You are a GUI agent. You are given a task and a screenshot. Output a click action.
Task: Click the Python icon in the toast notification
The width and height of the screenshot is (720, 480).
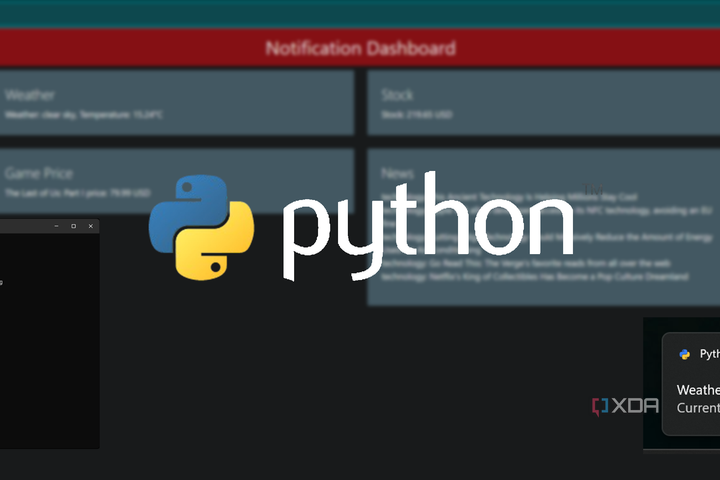[685, 354]
